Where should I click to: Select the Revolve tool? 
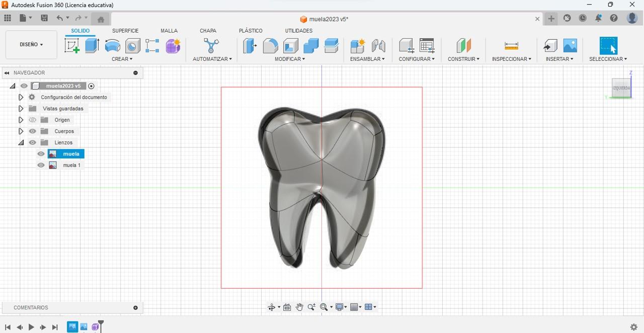click(x=113, y=46)
